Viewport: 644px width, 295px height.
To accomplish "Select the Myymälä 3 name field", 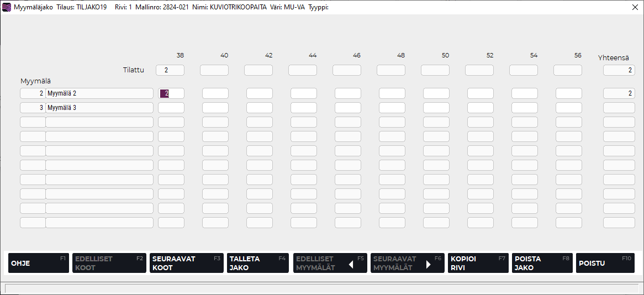I will [99, 108].
